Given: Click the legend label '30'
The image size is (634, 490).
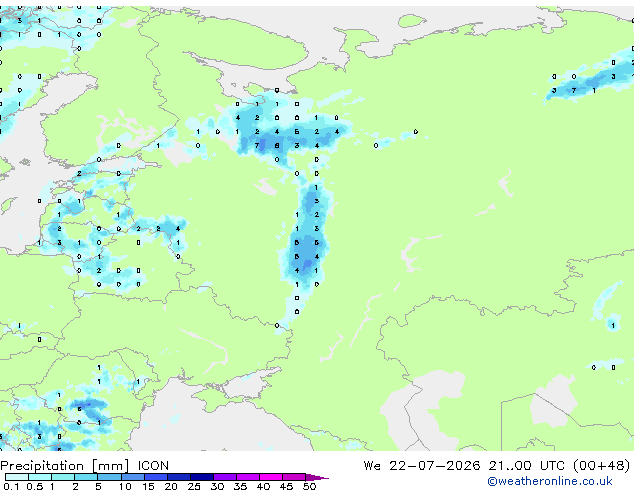Looking at the screenshot, I should (x=217, y=486).
